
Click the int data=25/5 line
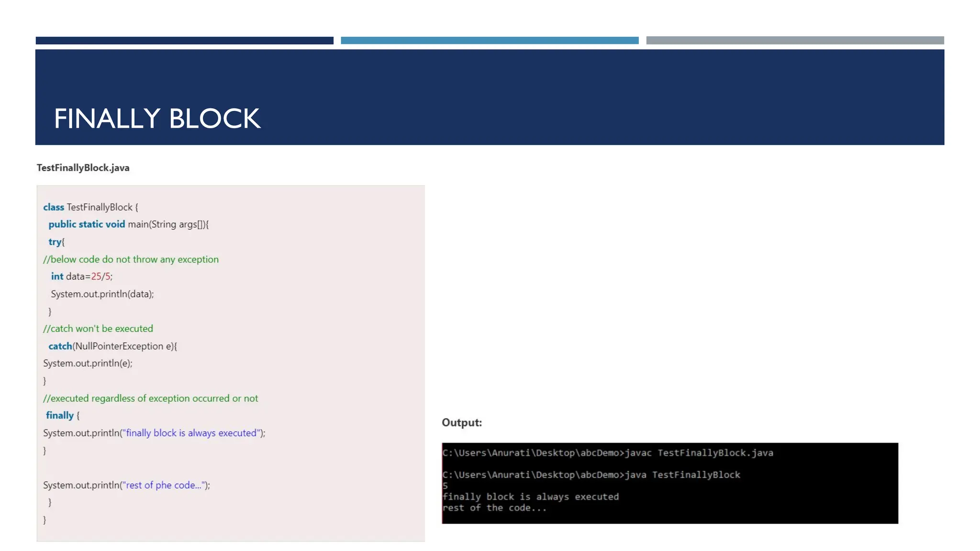pos(81,276)
